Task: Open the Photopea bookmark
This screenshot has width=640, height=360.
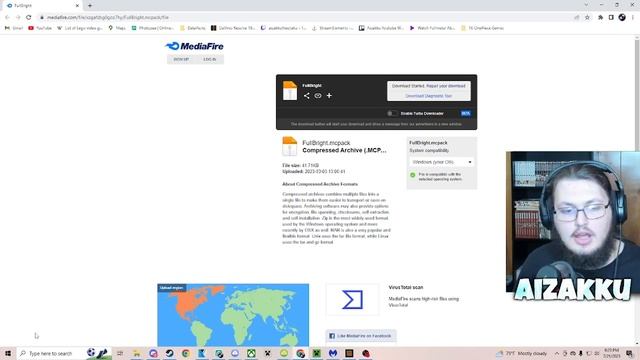Action: pyautogui.click(x=153, y=28)
